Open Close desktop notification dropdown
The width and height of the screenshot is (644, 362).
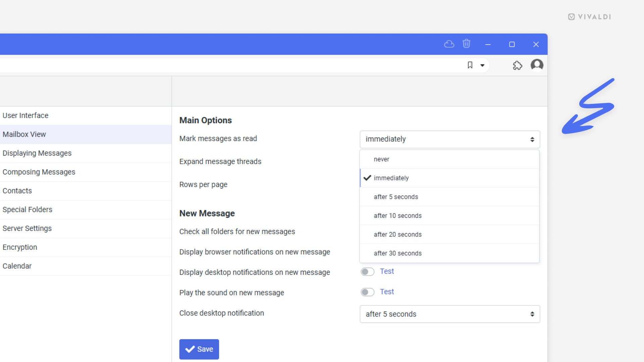pyautogui.click(x=450, y=314)
